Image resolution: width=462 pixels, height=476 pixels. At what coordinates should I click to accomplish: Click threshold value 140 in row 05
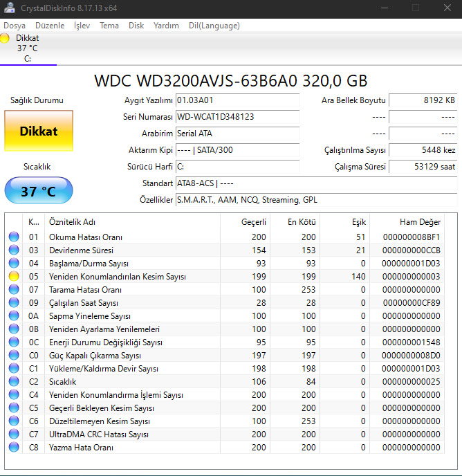(358, 277)
